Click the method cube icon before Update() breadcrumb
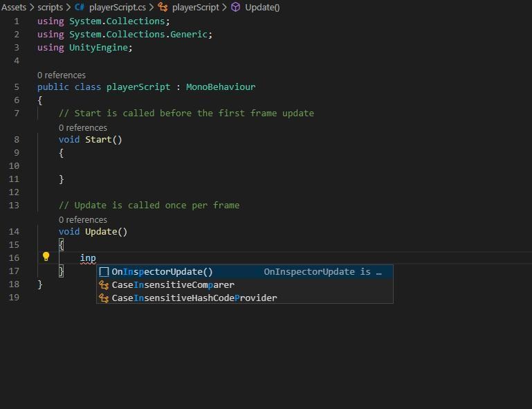 (235, 7)
